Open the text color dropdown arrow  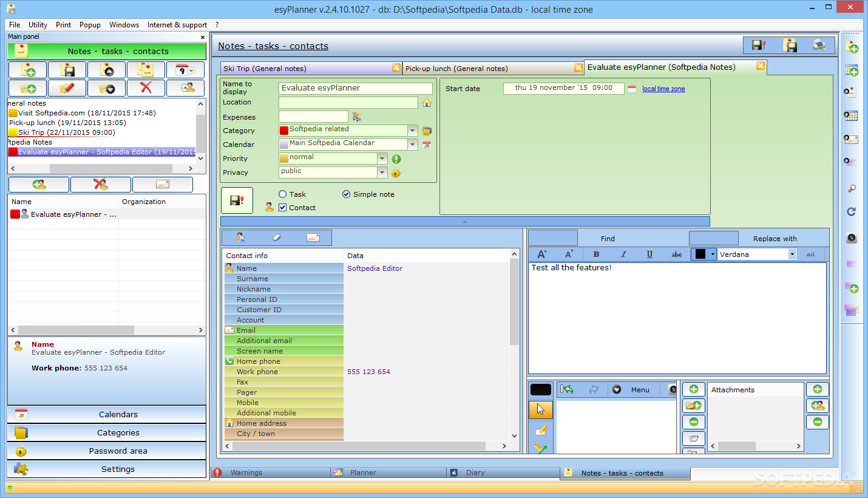pos(713,254)
